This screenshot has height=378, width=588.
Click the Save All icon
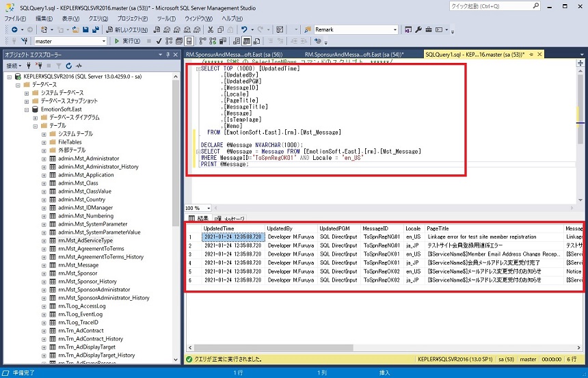tap(96, 29)
